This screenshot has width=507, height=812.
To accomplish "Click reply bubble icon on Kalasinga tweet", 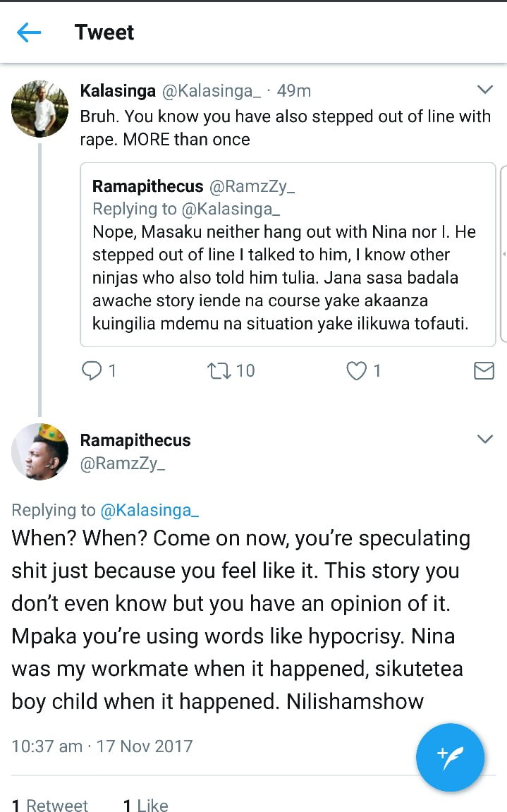I will coord(92,370).
